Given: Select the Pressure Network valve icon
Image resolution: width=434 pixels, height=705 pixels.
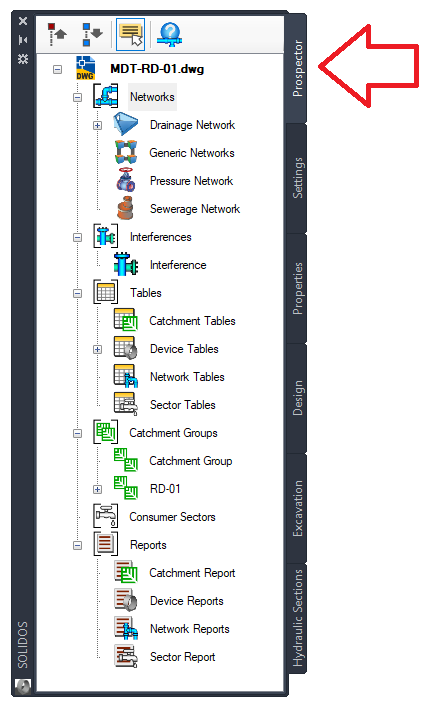Looking at the screenshot, I should click(126, 181).
